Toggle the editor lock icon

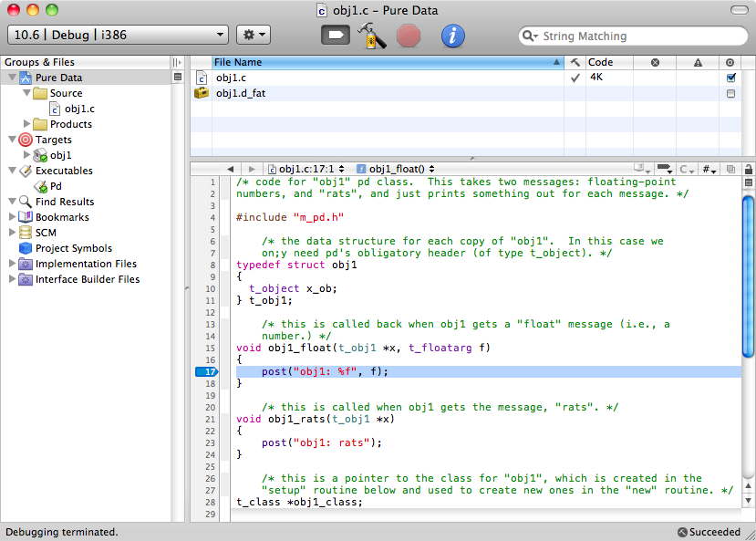(x=749, y=170)
